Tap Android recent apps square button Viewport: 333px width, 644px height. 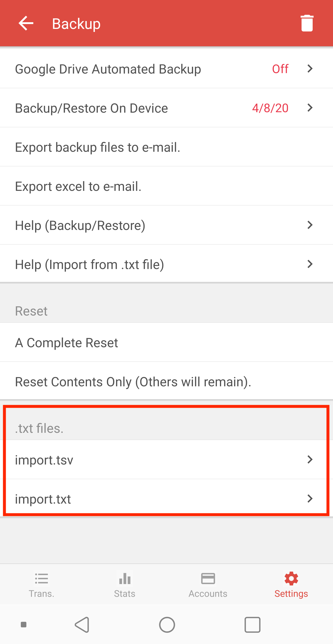pyautogui.click(x=252, y=625)
